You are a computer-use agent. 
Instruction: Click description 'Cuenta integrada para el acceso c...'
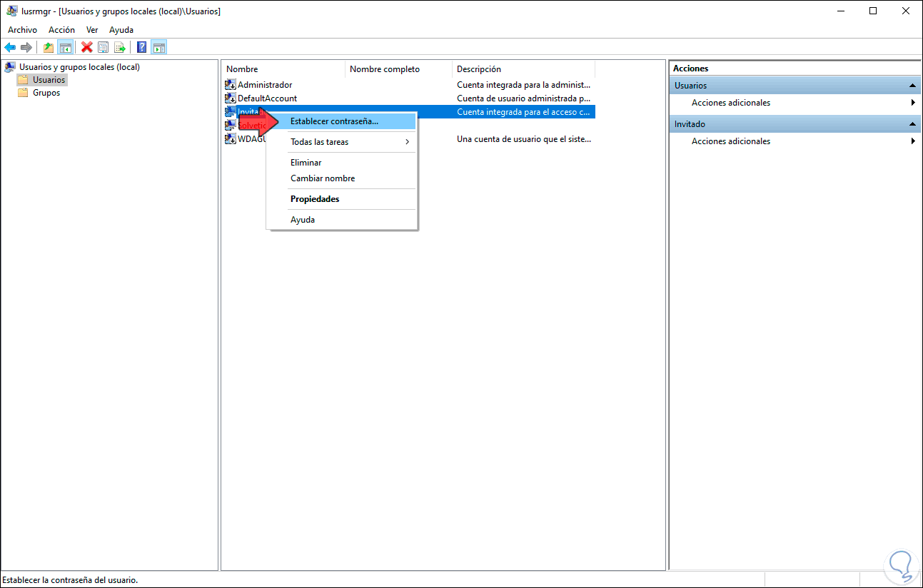[524, 112]
